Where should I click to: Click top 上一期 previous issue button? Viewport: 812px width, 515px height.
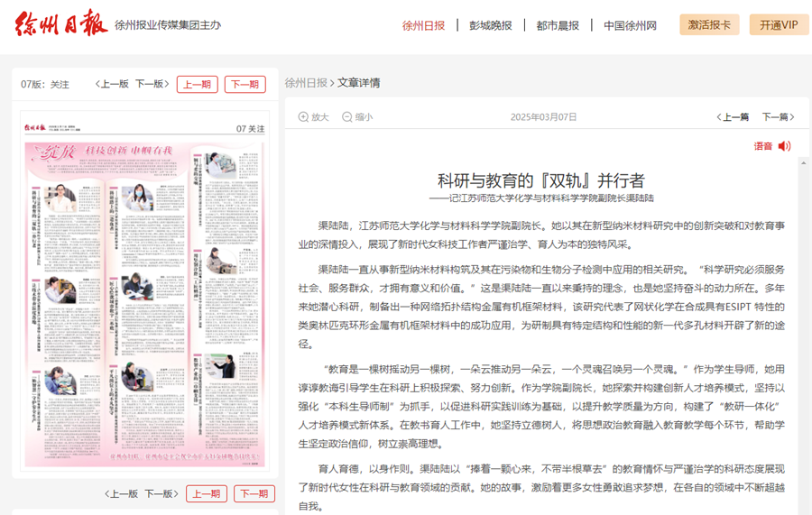(x=197, y=84)
